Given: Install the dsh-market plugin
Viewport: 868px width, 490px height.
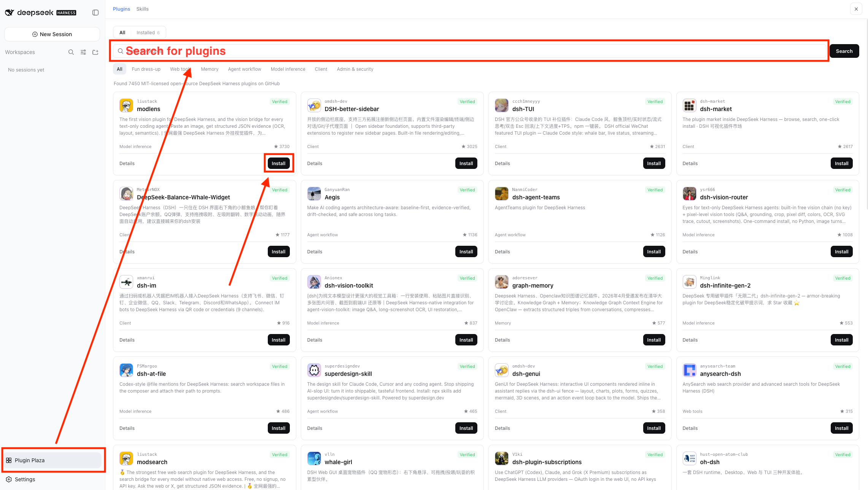Looking at the screenshot, I should tap(841, 163).
